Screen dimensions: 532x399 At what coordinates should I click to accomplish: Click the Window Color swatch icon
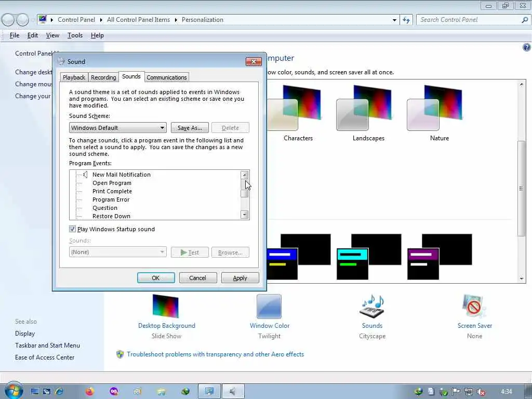269,307
